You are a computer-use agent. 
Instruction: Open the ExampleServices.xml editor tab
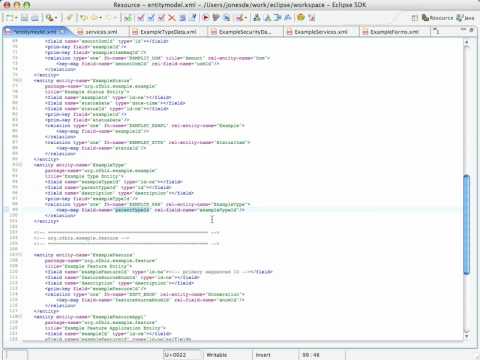pos(321,32)
